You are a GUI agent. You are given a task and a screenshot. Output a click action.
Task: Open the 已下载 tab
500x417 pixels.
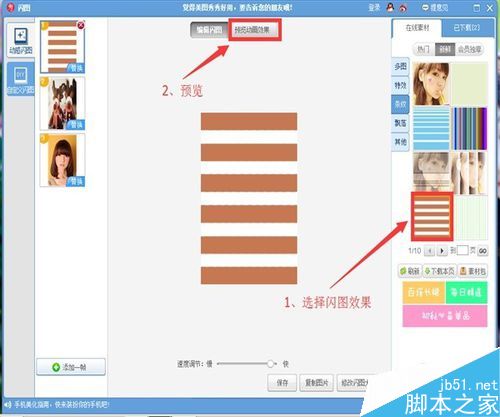(x=467, y=28)
